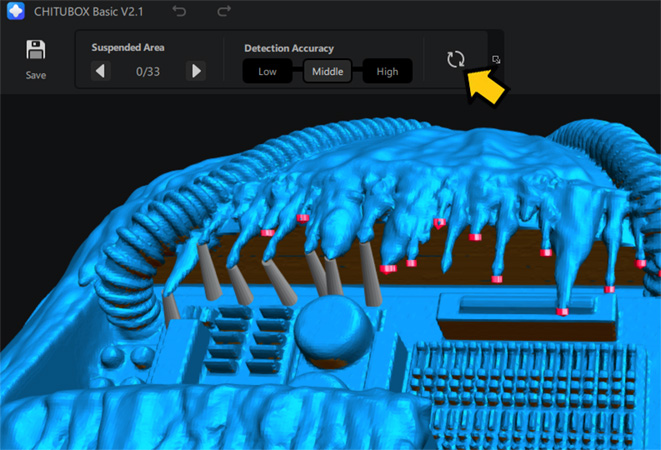Redo the last action

click(224, 11)
